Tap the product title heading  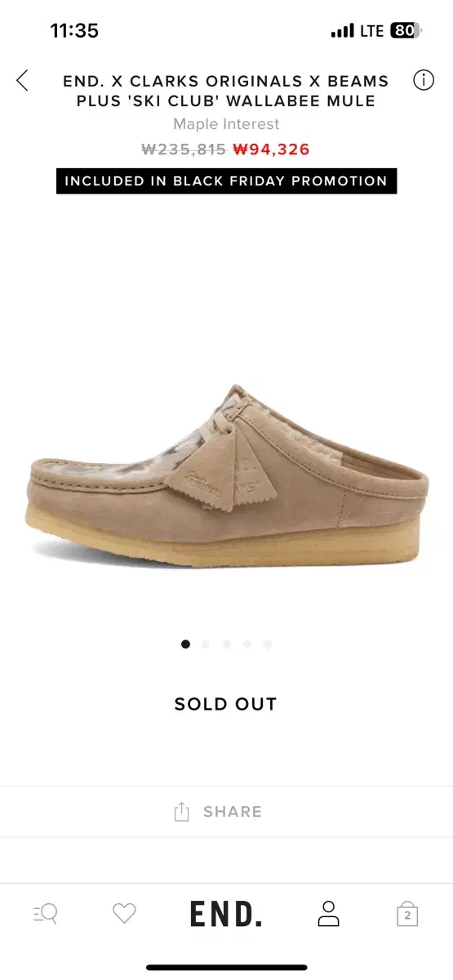226,91
